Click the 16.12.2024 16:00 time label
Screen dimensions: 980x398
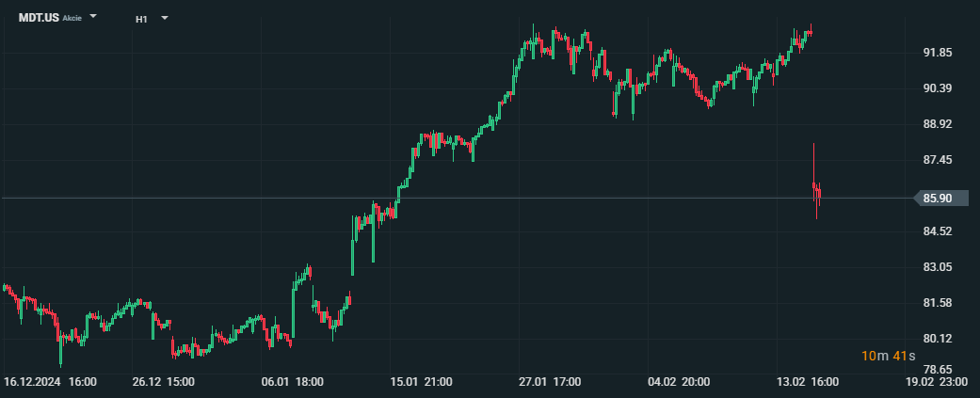pos(50,382)
